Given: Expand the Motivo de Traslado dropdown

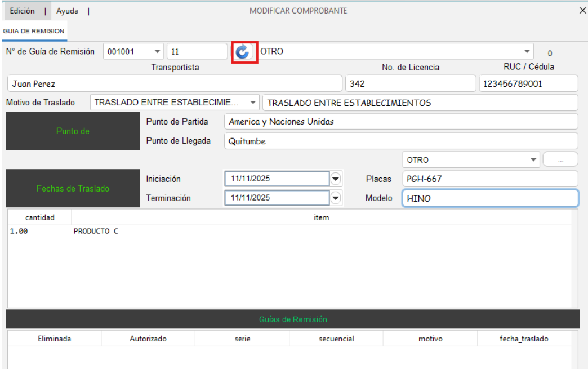Looking at the screenshot, I should pos(252,103).
